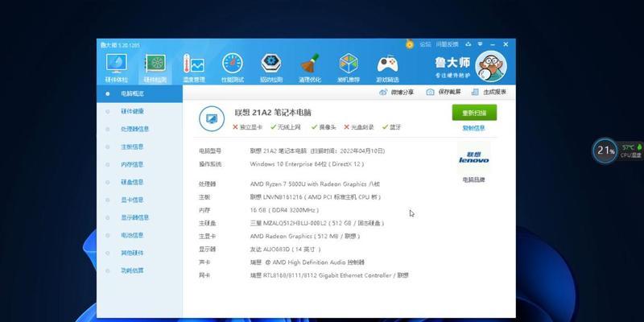Click the AUO683D display value
This screenshot has height=322, width=644.
click(286, 250)
